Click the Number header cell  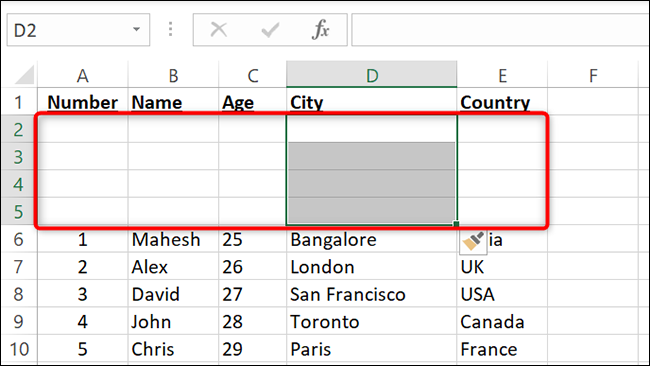coord(83,102)
